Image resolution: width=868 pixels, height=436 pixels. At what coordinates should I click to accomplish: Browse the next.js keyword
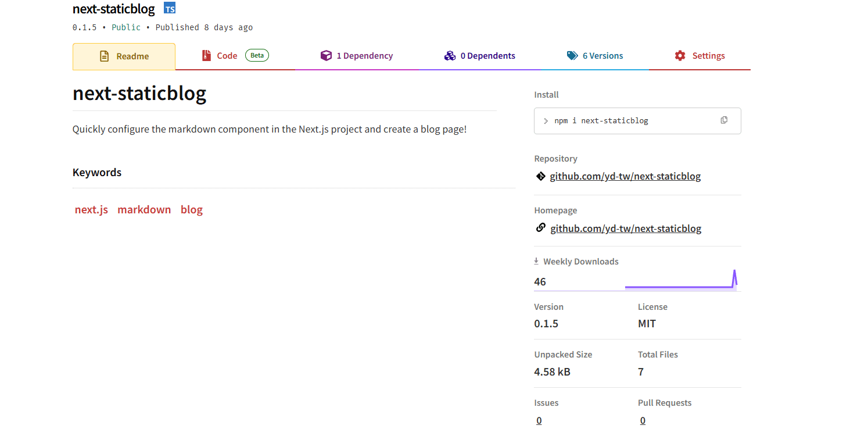click(x=91, y=210)
